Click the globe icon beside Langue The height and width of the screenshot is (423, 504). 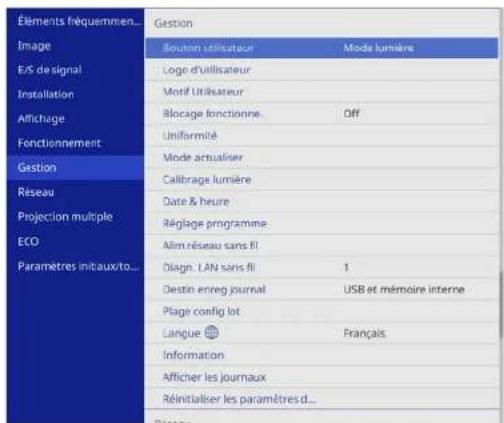[x=211, y=332]
